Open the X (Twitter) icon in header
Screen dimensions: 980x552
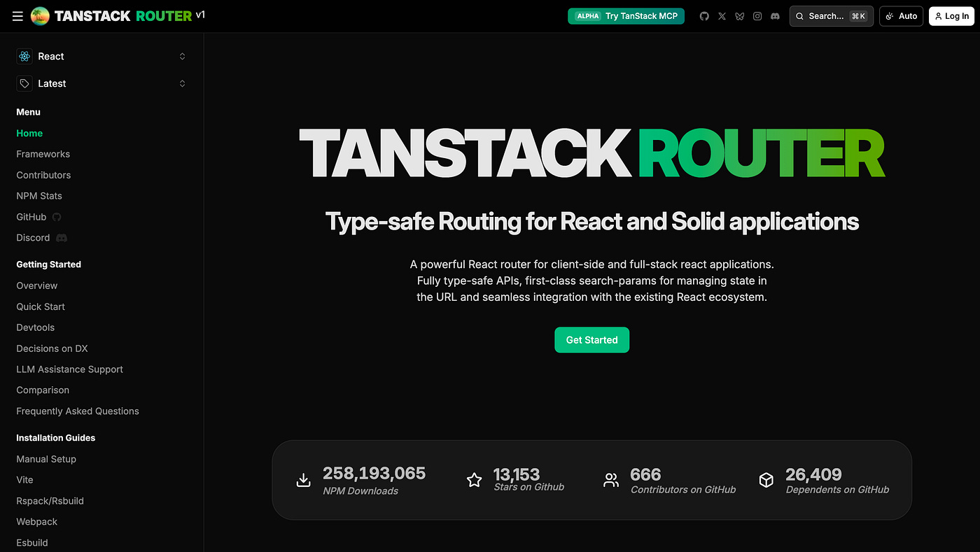pyautogui.click(x=722, y=16)
